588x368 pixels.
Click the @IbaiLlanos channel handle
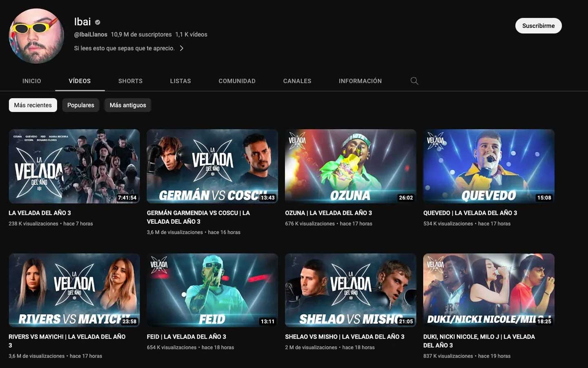click(x=91, y=35)
